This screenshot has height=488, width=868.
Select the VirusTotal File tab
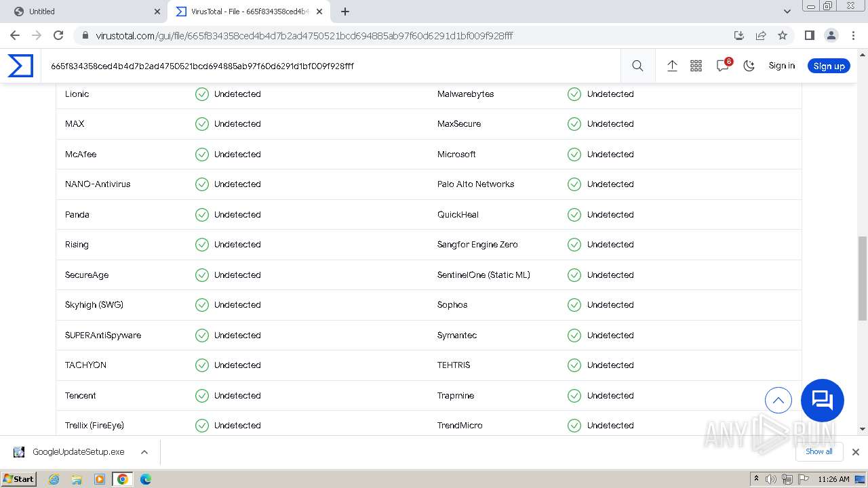249,12
